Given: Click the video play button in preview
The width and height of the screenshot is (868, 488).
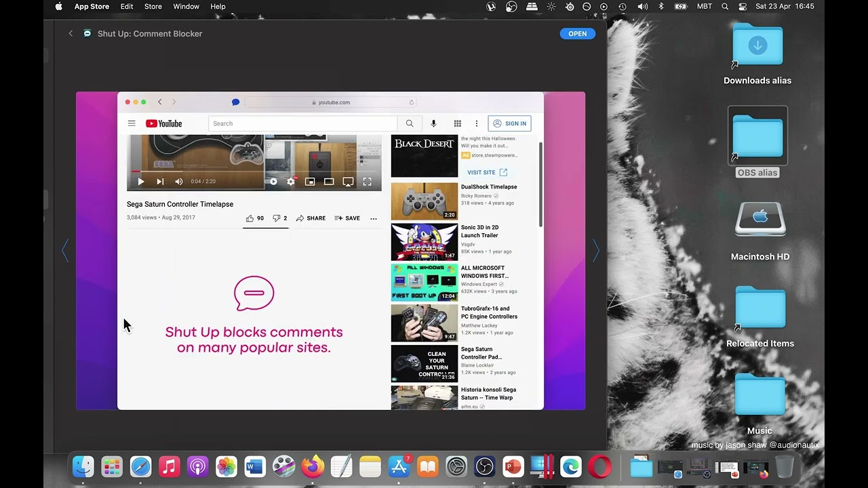Looking at the screenshot, I should pyautogui.click(x=140, y=182).
